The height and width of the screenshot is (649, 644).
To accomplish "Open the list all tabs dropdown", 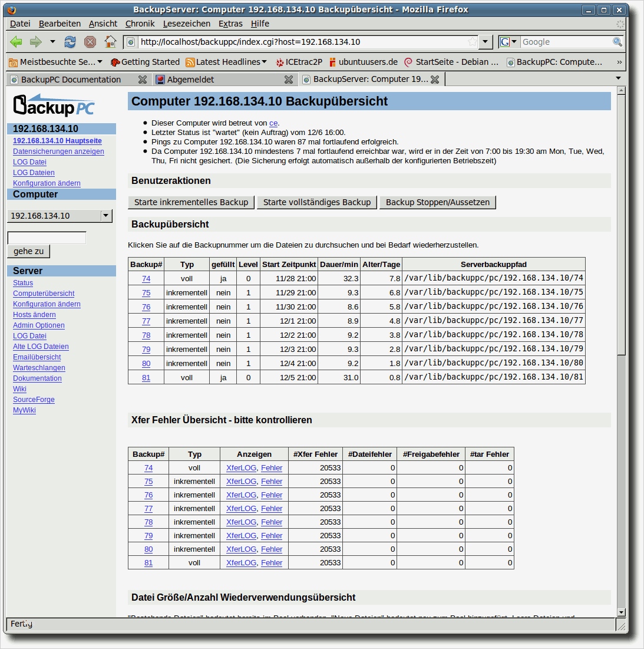I will tap(618, 78).
